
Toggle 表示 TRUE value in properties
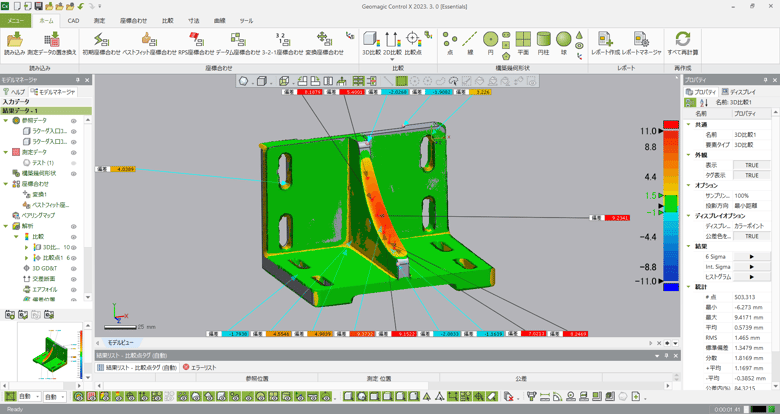[x=752, y=165]
